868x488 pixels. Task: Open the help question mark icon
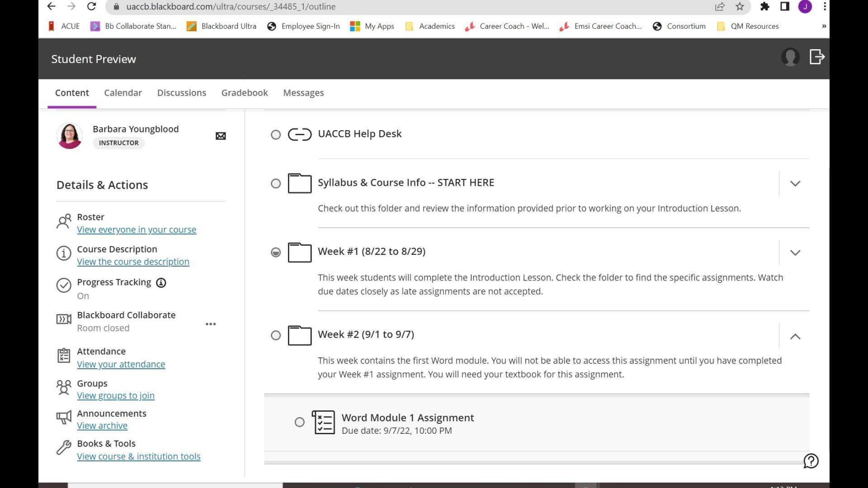coord(811,461)
